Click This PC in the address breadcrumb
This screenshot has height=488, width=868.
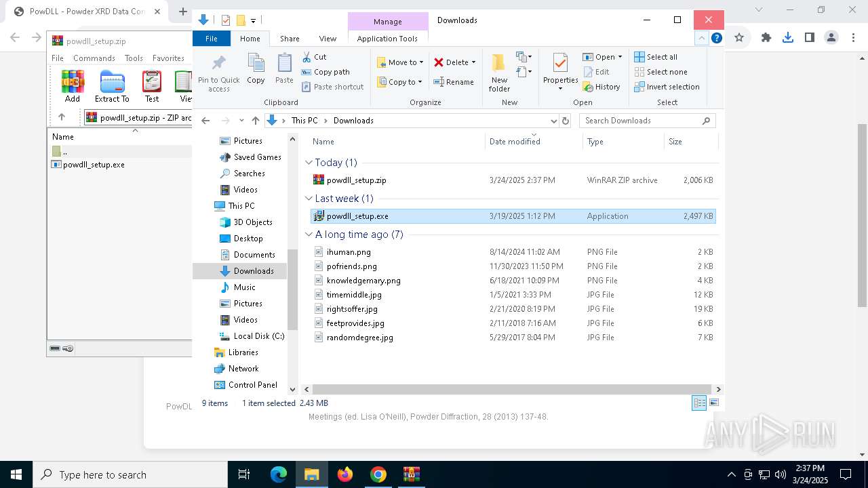point(304,121)
